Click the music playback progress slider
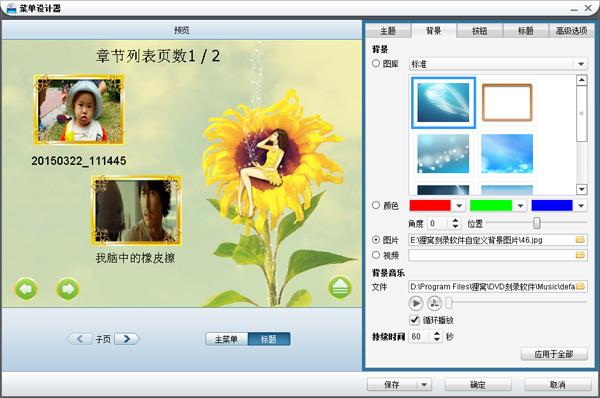The width and height of the screenshot is (600, 398). [516, 303]
